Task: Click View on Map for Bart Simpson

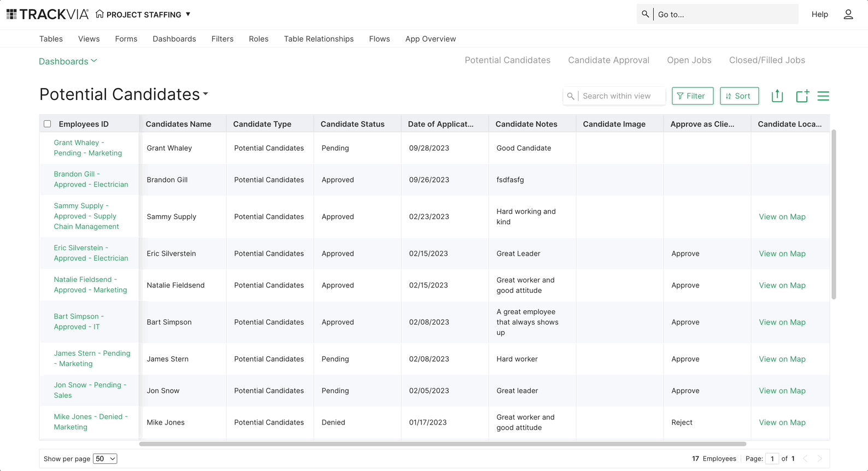Action: 782,322
